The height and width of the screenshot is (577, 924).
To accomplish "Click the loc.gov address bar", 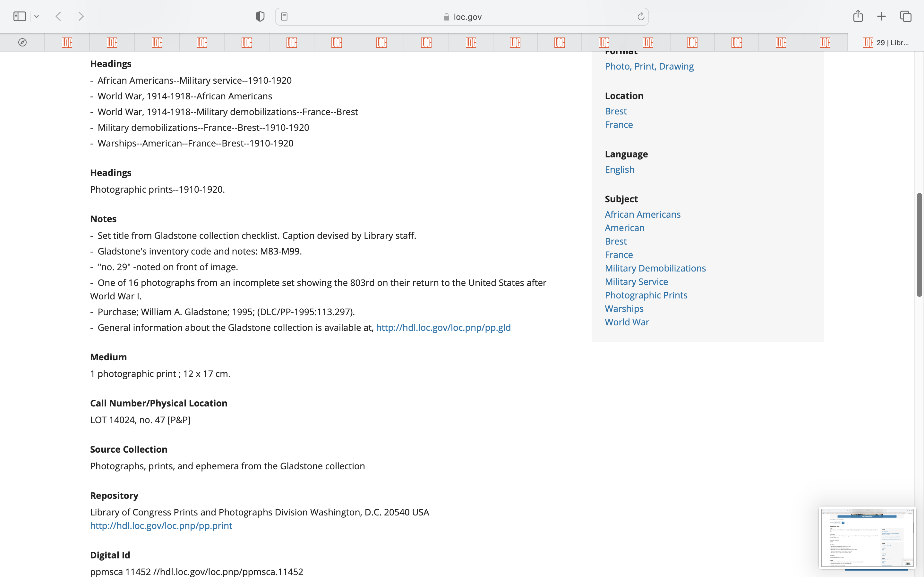I will (462, 17).
